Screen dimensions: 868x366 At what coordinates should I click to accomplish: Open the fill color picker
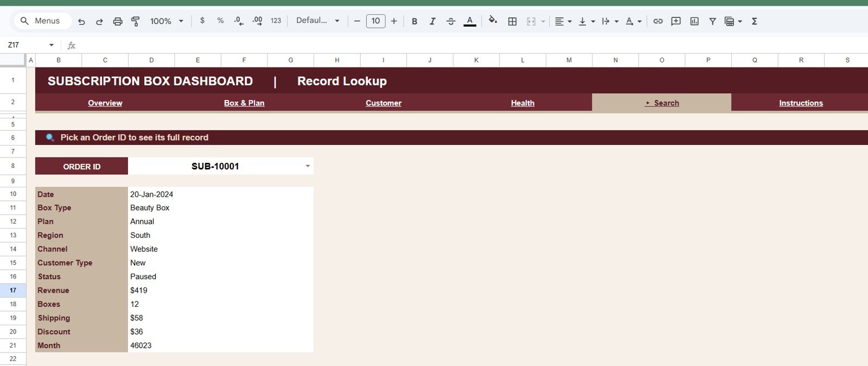pos(493,21)
